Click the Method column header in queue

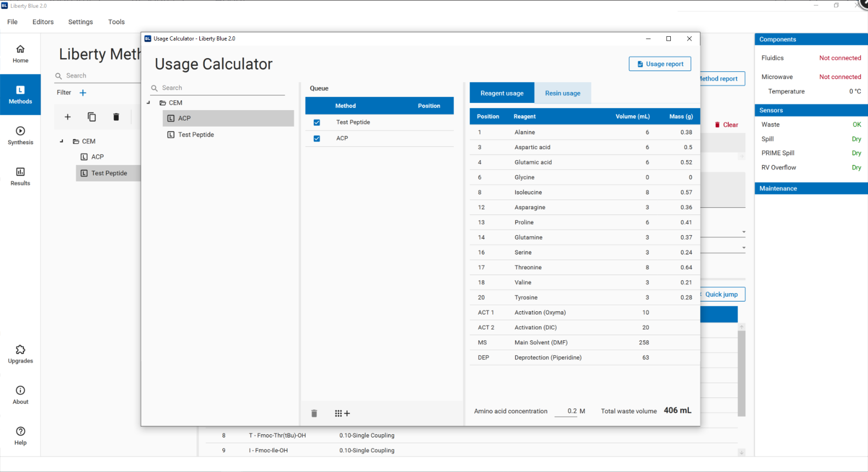click(345, 106)
